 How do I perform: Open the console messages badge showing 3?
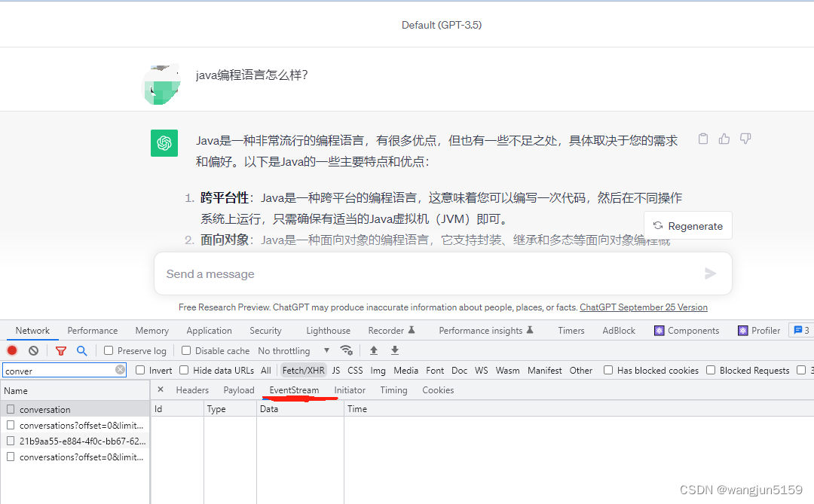[x=801, y=330]
